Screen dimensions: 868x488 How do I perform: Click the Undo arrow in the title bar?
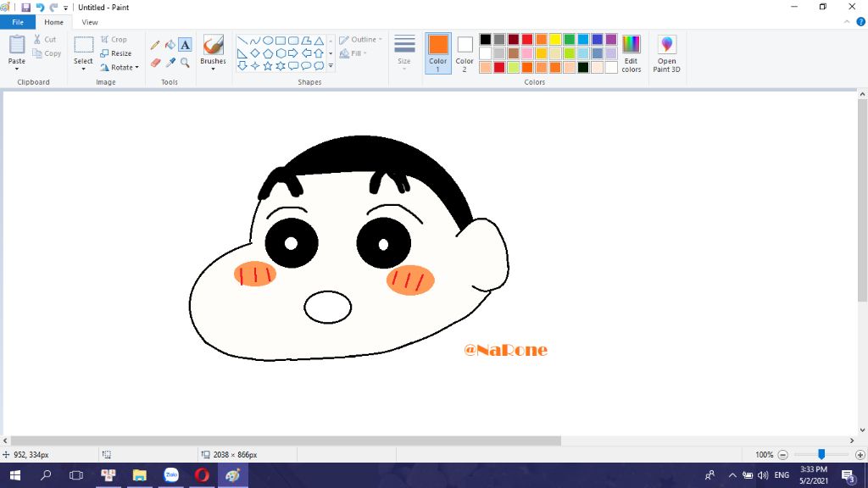pos(40,7)
